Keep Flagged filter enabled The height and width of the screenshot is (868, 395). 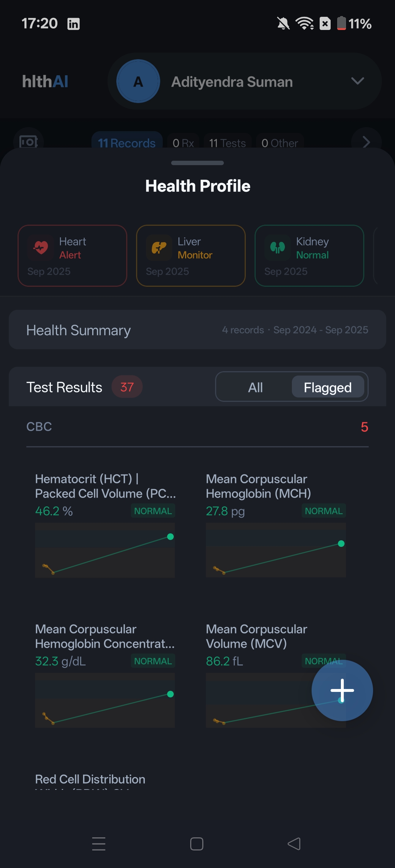pyautogui.click(x=327, y=387)
